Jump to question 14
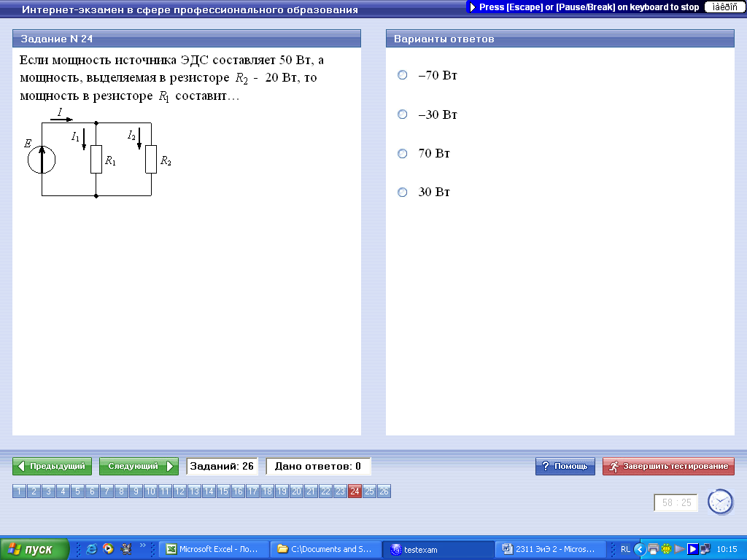Screen dimensions: 747x560 [209, 491]
